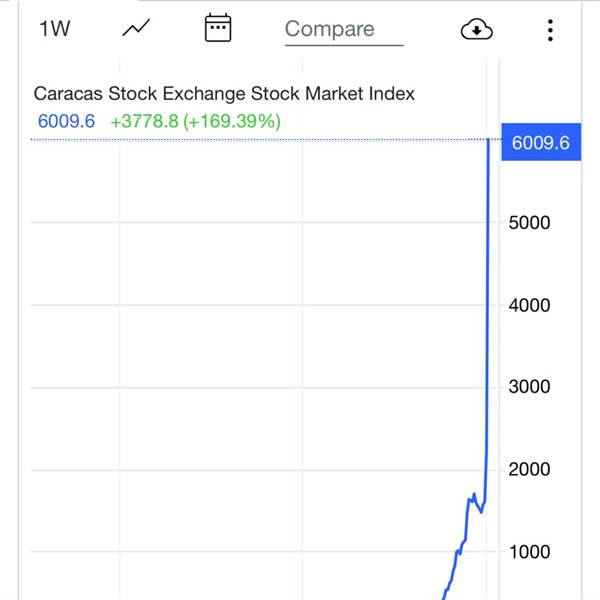Click the chart line near 1000 level

[458, 551]
